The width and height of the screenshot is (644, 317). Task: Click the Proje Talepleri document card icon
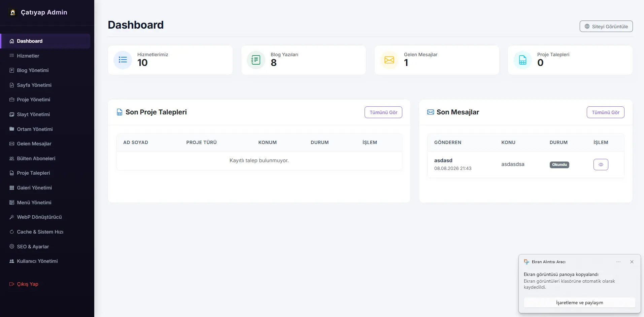[522, 60]
